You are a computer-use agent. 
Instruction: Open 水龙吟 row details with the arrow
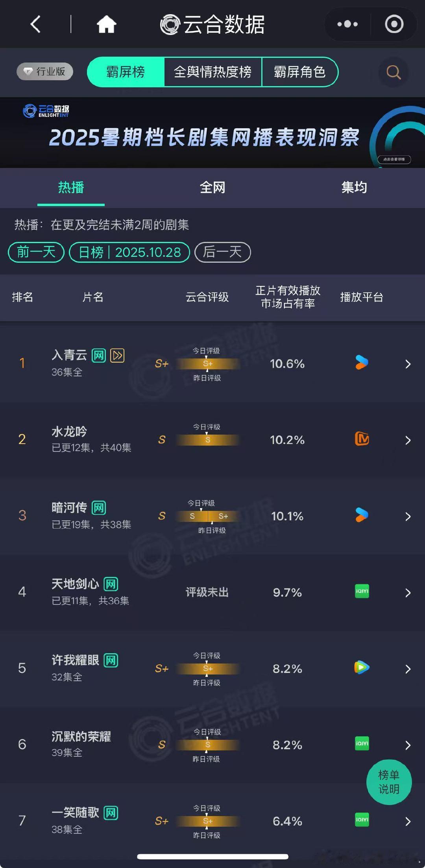[x=408, y=440]
